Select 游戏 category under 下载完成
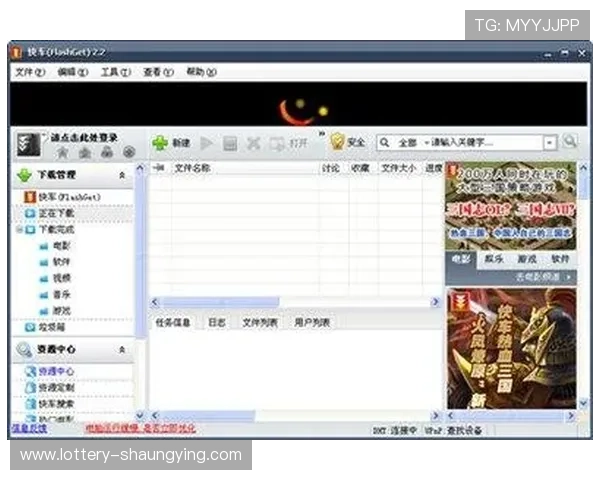This screenshot has height=480, width=600. 62,311
